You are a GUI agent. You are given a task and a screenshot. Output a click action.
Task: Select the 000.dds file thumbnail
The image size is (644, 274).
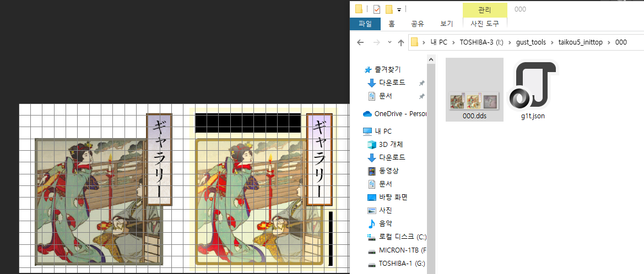tap(474, 101)
